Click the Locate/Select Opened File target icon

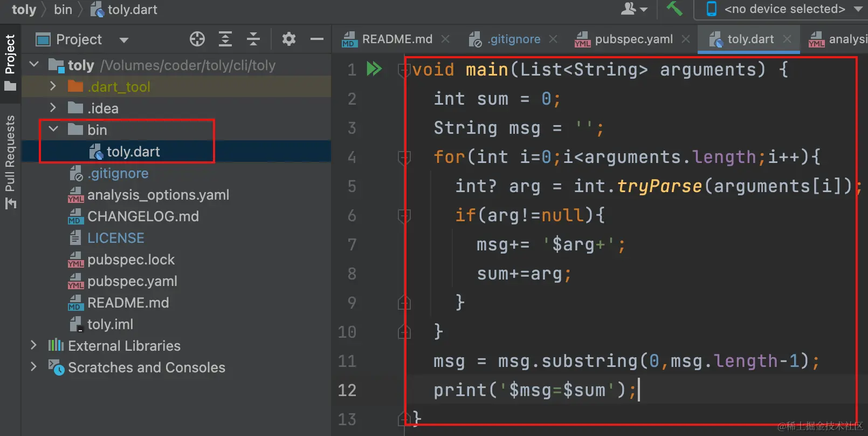point(197,39)
